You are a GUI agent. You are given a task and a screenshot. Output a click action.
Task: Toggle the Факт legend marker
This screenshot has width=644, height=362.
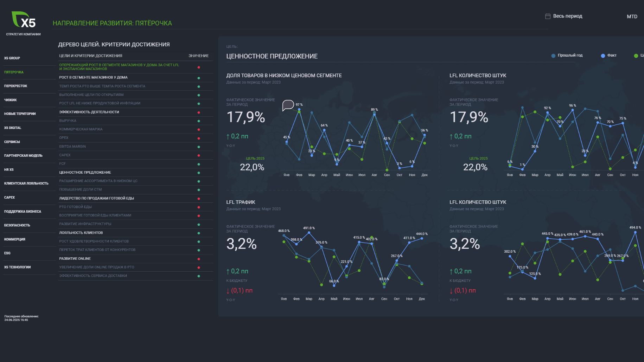point(603,56)
